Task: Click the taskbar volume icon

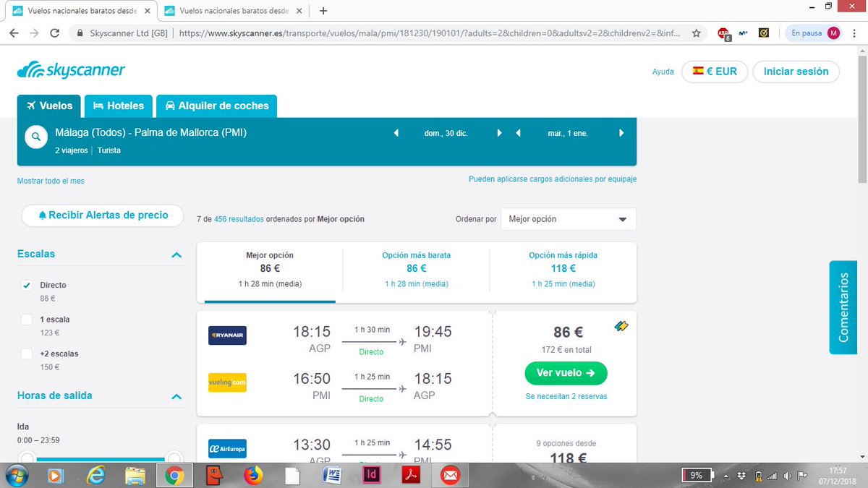Action: click(786, 476)
